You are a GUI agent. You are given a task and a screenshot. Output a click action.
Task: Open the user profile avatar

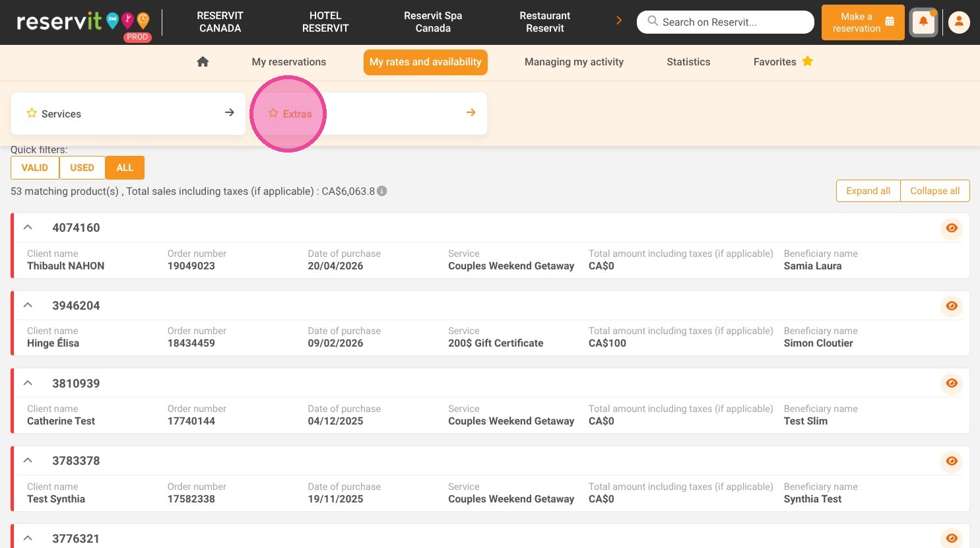(959, 22)
